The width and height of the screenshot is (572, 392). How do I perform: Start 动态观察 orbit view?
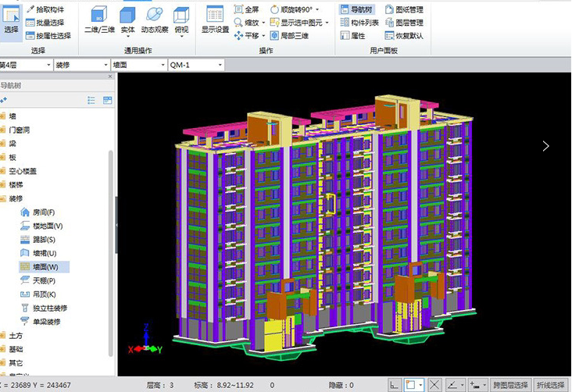tap(155, 20)
